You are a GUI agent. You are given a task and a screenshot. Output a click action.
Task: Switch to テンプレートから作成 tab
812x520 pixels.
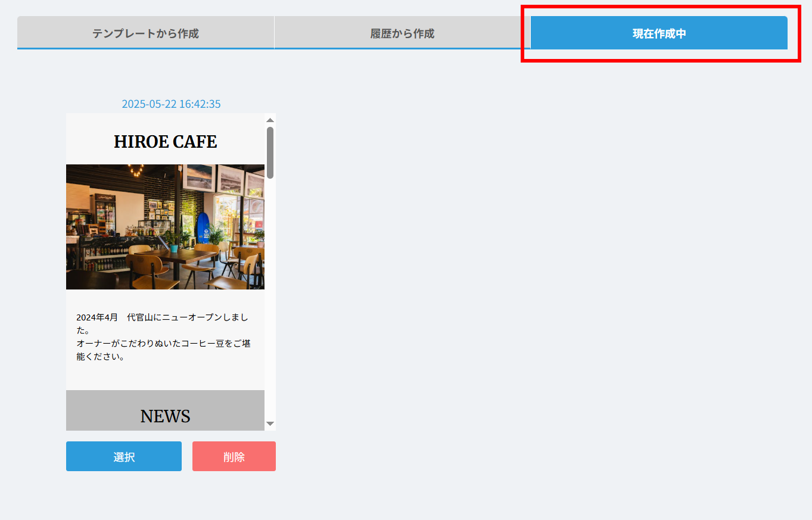coord(145,33)
